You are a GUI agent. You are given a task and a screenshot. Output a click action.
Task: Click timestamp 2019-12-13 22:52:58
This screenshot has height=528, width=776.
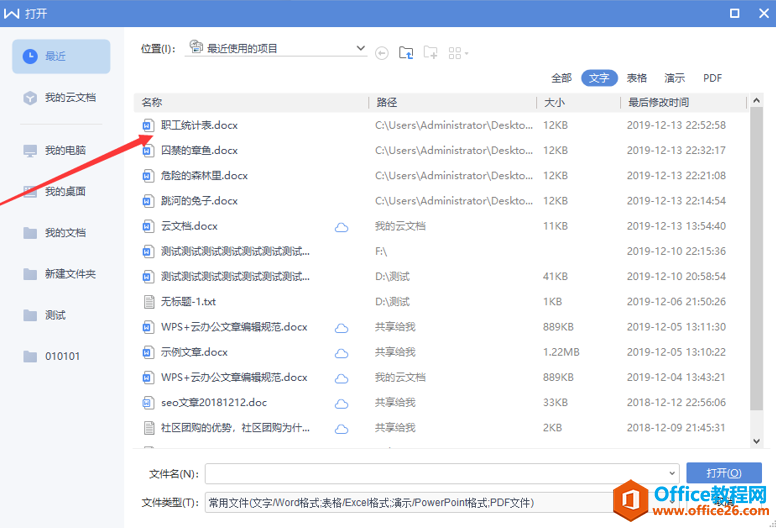pyautogui.click(x=676, y=125)
